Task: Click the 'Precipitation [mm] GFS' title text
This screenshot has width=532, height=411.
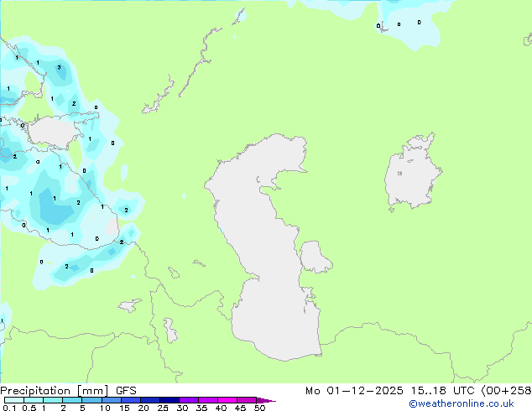Action: [68, 391]
